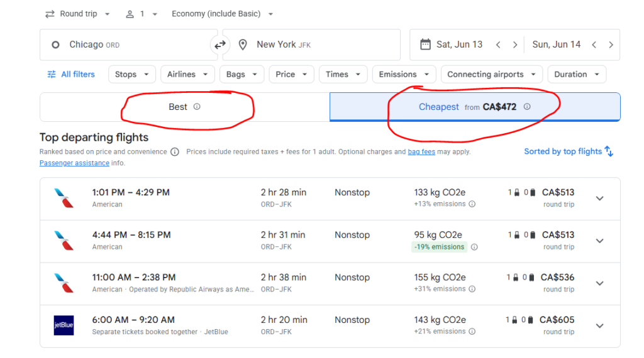Go to next departure date after Sat, Jun 13

(x=515, y=45)
